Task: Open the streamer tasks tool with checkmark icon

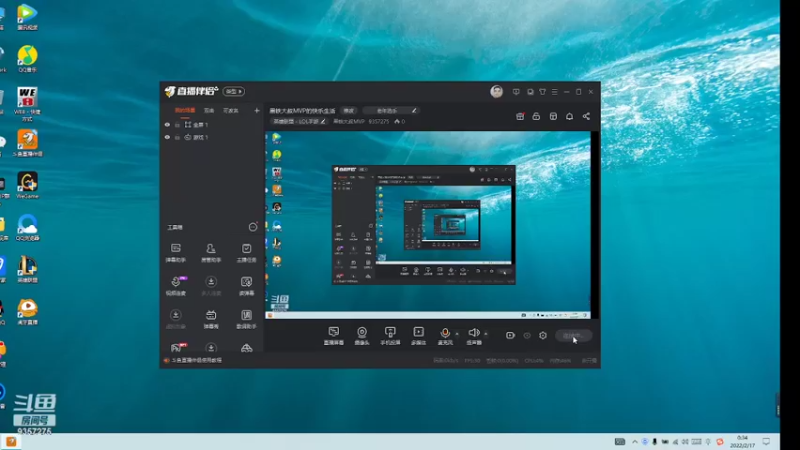Action: (x=246, y=253)
